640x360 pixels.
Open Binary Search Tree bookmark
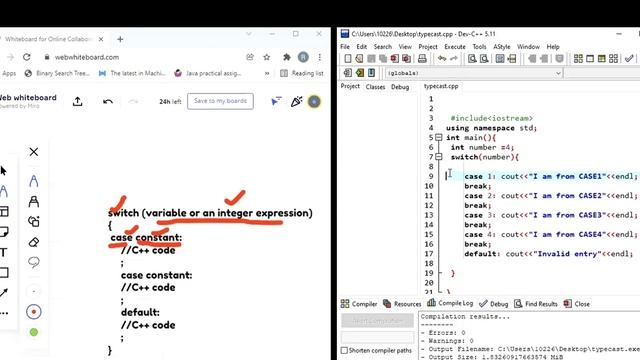(x=57, y=73)
